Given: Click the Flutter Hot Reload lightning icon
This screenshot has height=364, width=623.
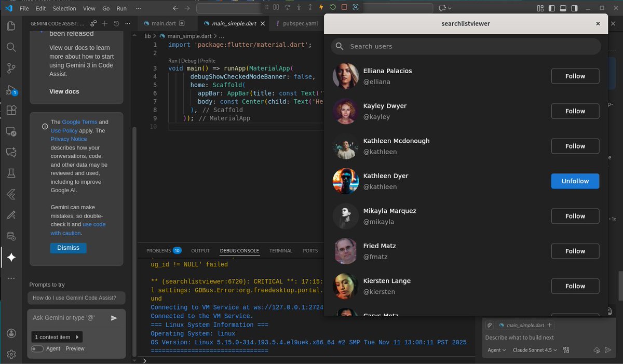Looking at the screenshot, I should (321, 7).
